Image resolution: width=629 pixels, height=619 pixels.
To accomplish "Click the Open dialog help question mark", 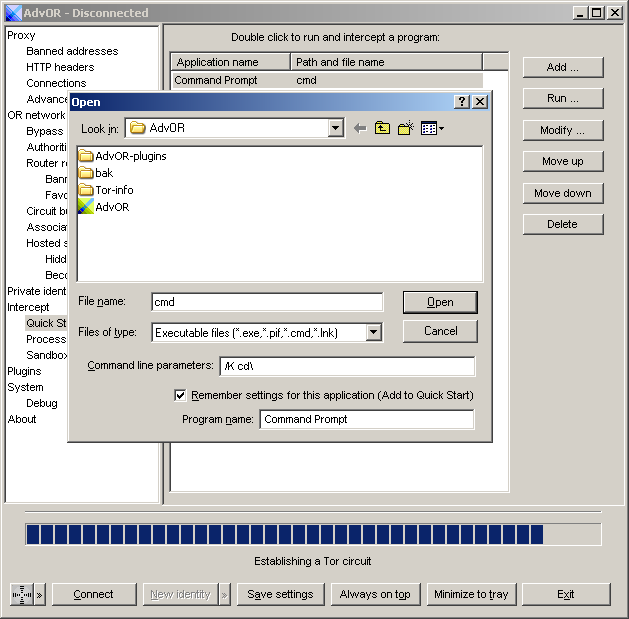I will click(x=461, y=101).
